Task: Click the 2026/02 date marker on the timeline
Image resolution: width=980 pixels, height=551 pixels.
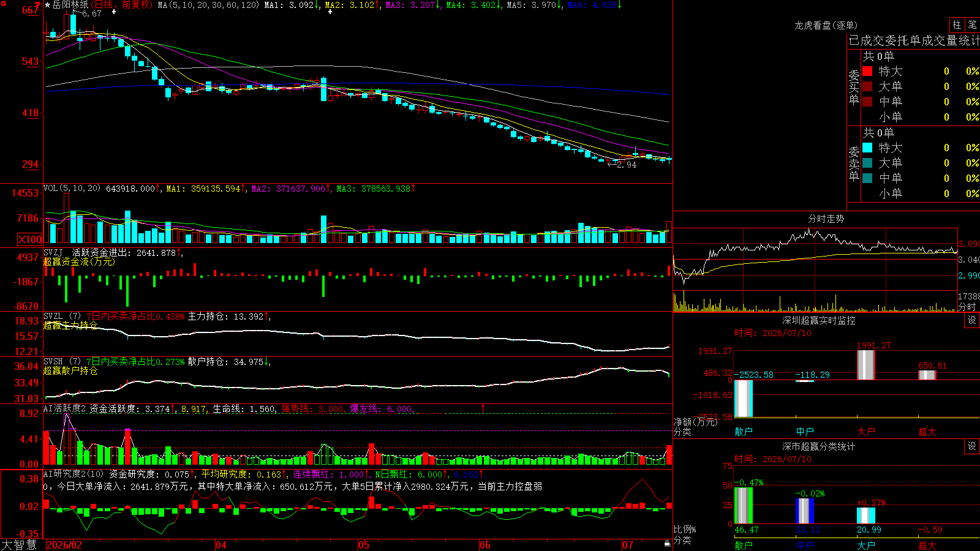Action: point(64,545)
